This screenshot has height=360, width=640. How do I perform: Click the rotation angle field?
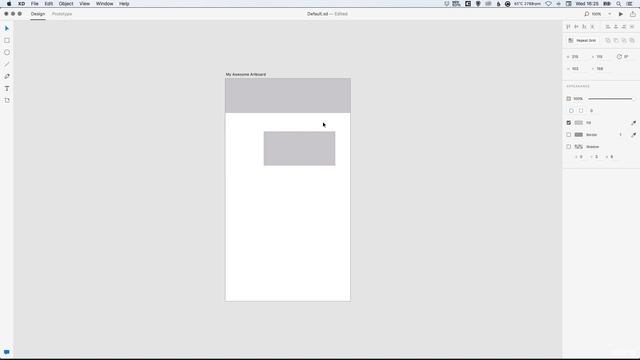click(x=627, y=57)
